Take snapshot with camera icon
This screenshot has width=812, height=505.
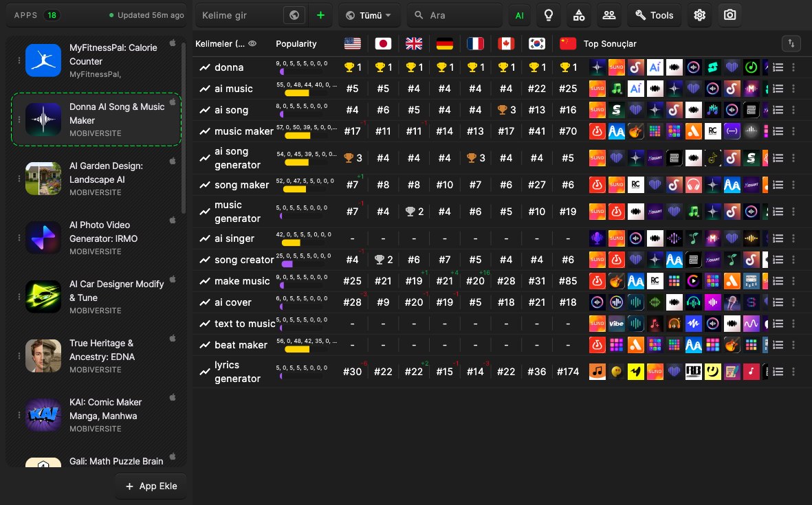pyautogui.click(x=729, y=15)
